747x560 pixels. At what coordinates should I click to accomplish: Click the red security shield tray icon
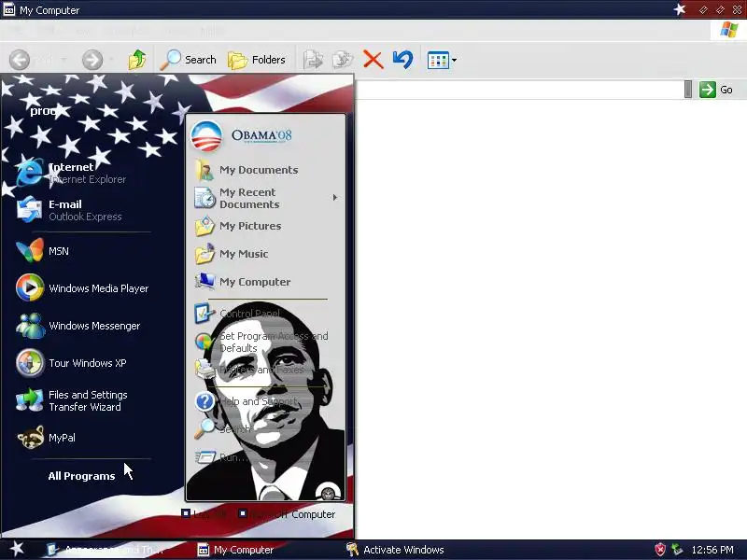pos(660,550)
